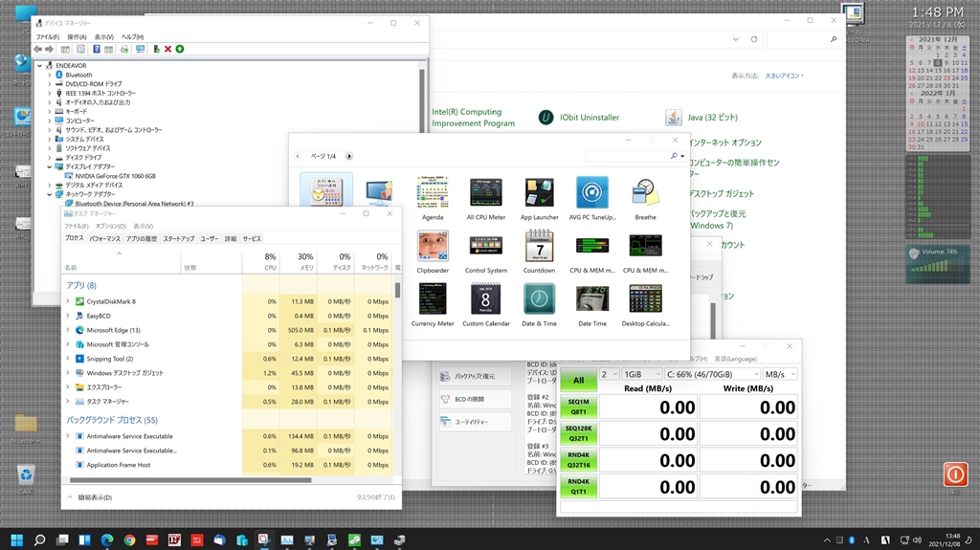Screen dimensions: 980x550
Task: Open Control Panel view dropdown 大きいアイコン
Action: tap(785, 76)
